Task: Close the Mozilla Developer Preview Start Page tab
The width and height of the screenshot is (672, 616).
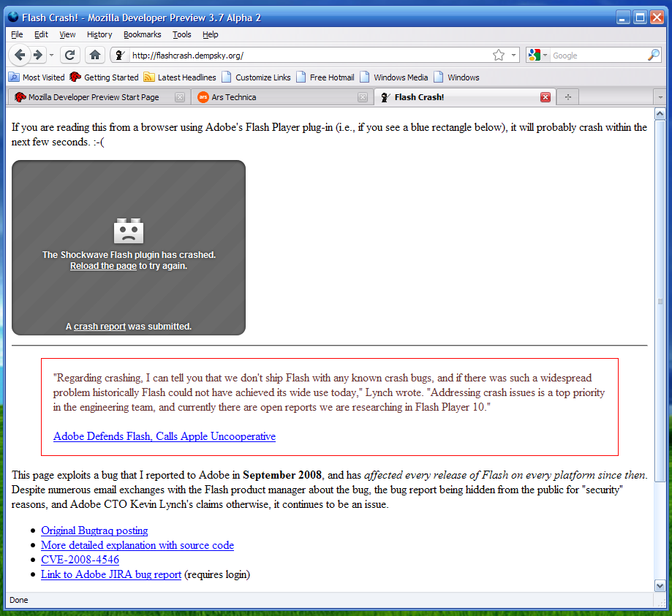Action: point(180,97)
